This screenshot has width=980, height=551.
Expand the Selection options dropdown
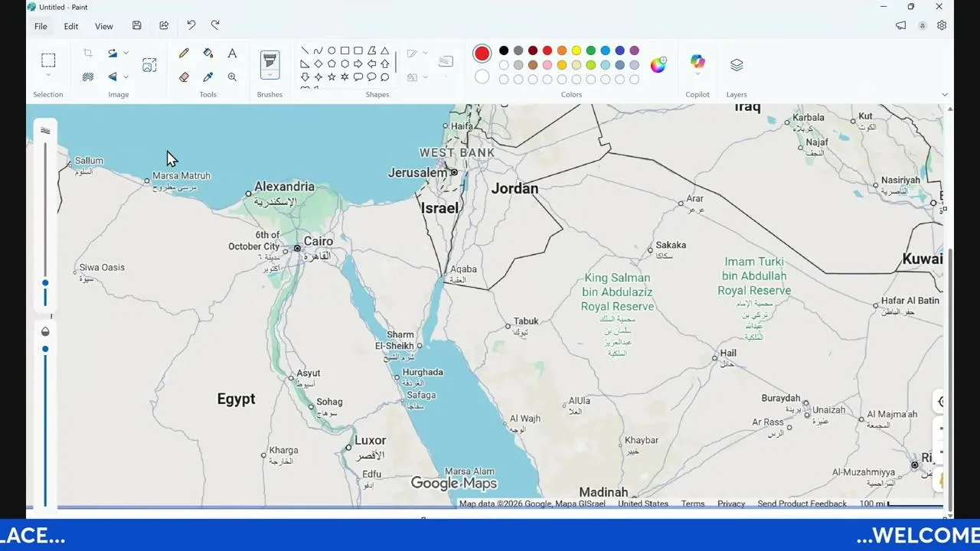48,75
